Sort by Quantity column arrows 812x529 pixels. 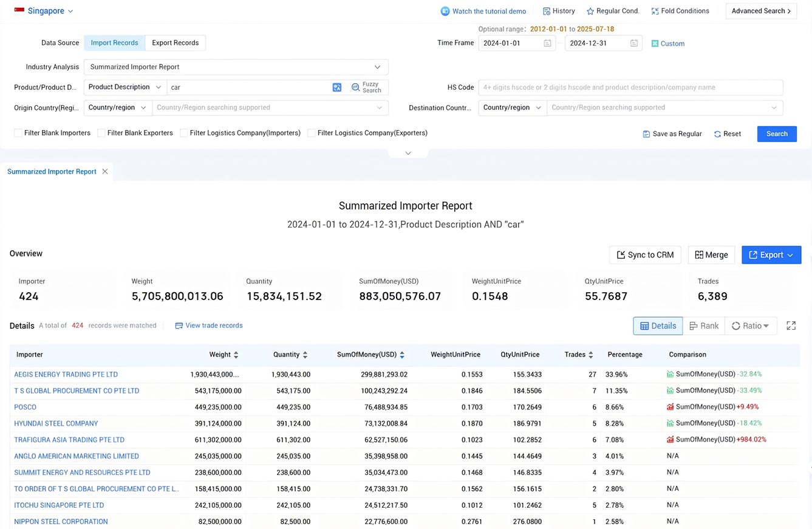pyautogui.click(x=305, y=355)
